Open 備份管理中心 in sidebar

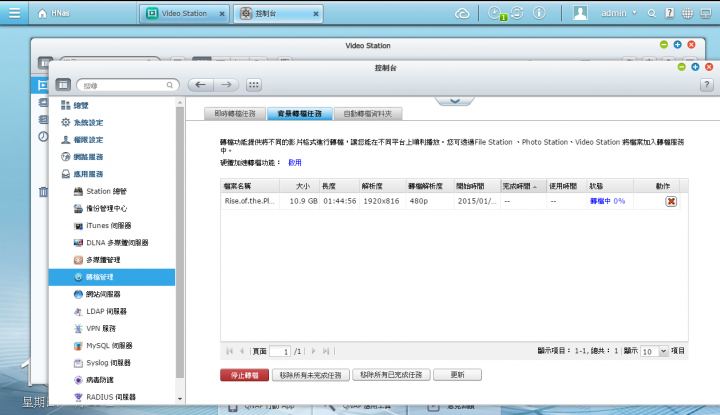(x=101, y=208)
